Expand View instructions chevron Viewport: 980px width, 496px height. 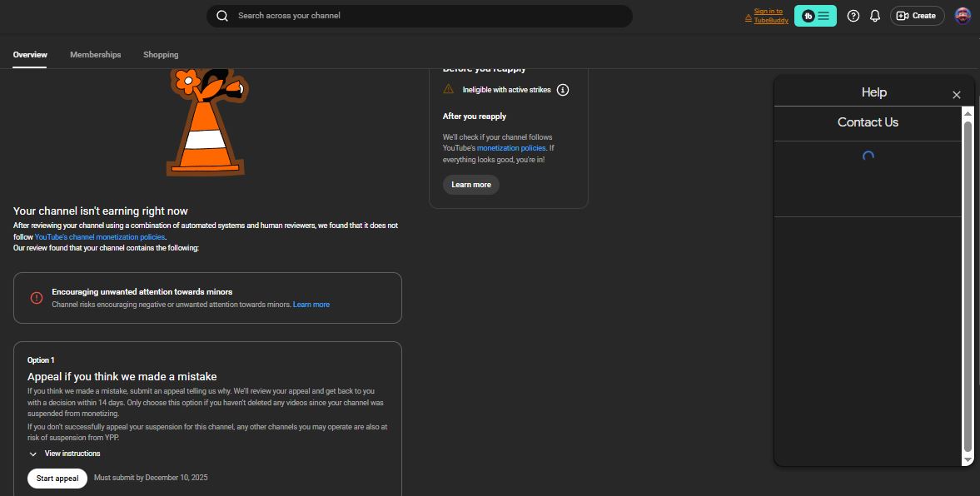(33, 454)
